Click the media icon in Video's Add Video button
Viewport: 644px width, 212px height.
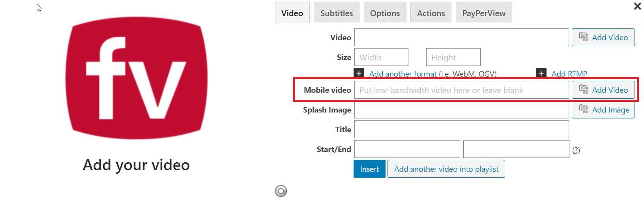pyautogui.click(x=584, y=37)
